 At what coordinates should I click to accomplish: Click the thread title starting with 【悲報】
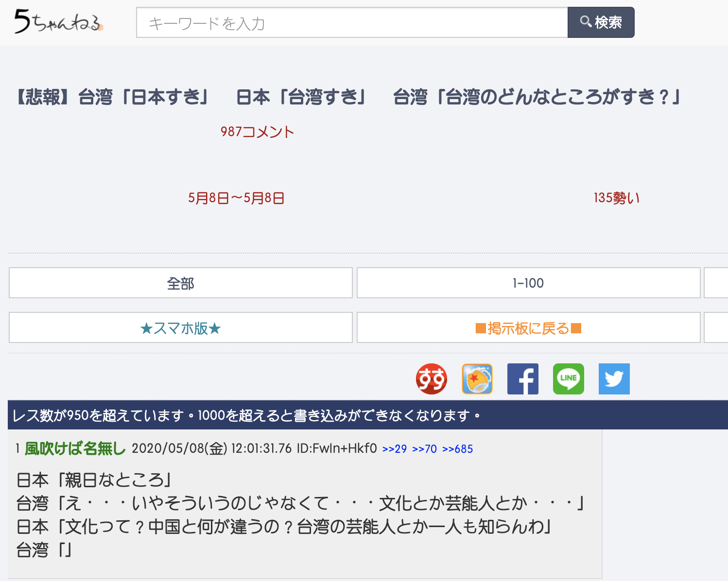(348, 97)
